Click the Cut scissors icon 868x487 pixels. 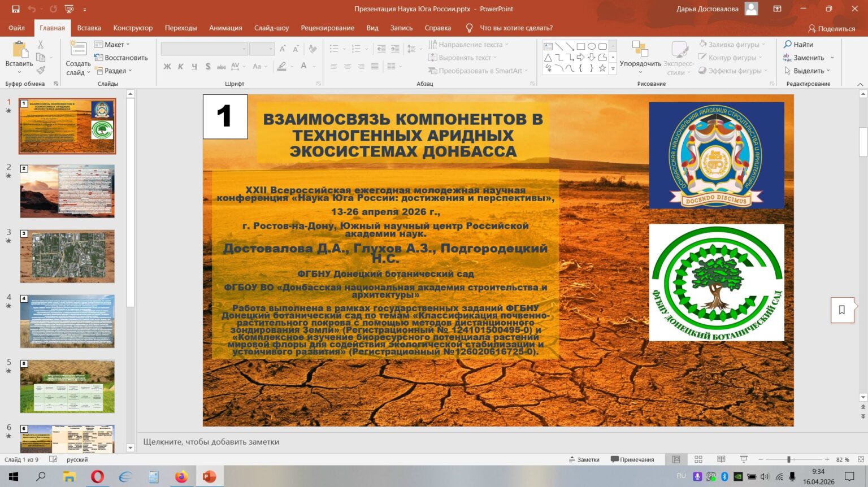(x=41, y=45)
